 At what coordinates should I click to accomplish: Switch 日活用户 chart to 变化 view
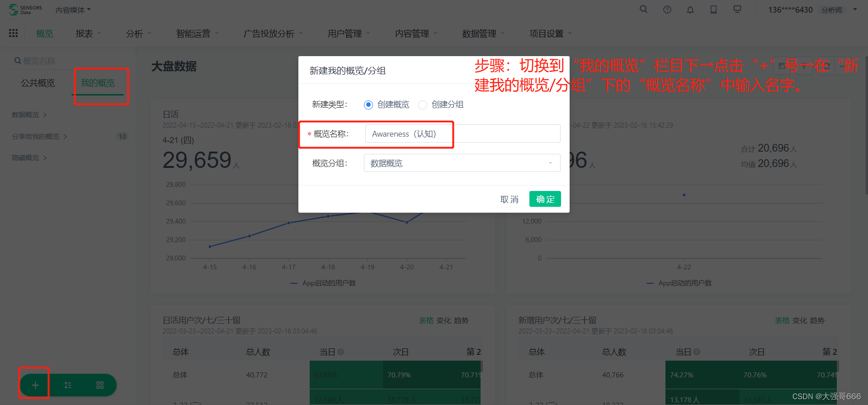[x=443, y=320]
